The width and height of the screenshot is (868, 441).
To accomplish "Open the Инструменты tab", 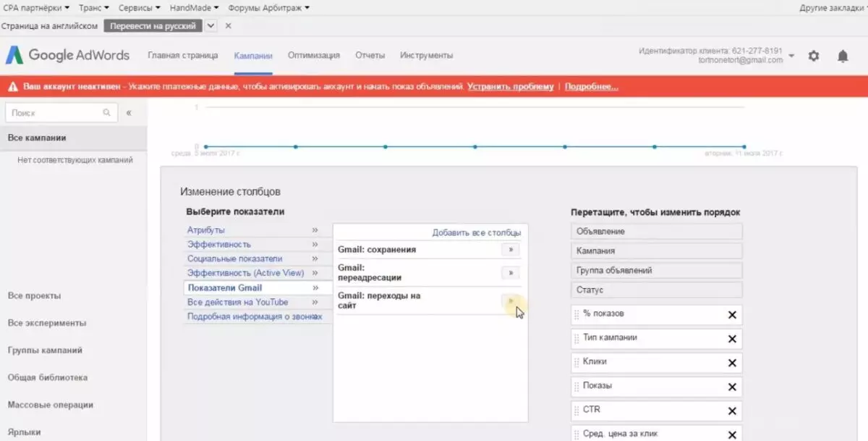I will [x=427, y=56].
